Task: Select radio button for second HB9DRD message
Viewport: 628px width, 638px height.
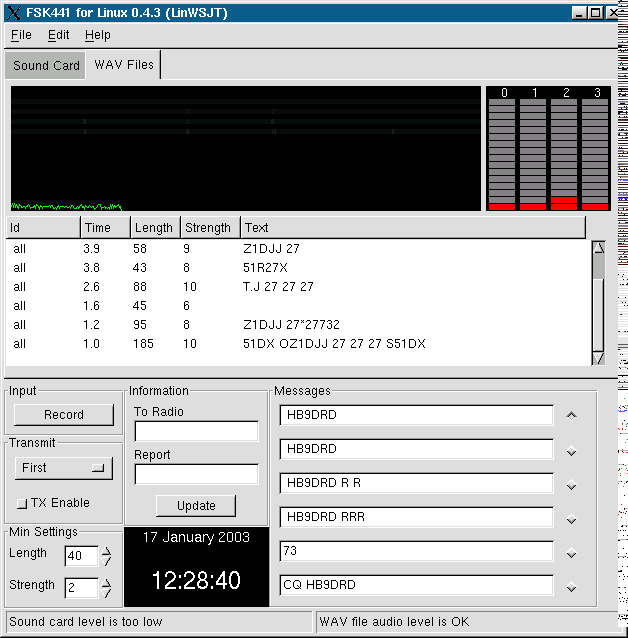Action: click(571, 451)
